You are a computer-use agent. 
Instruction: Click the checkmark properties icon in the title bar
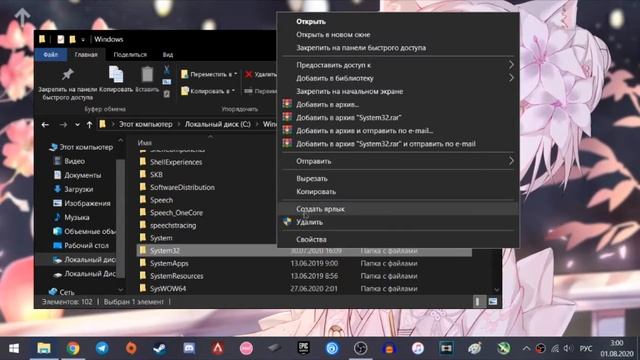pyautogui.click(x=61, y=39)
